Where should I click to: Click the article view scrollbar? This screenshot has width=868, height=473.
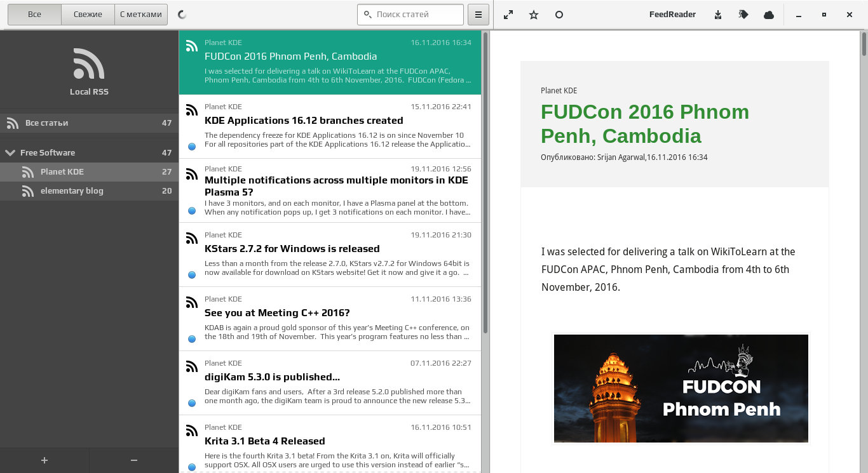coord(864,43)
